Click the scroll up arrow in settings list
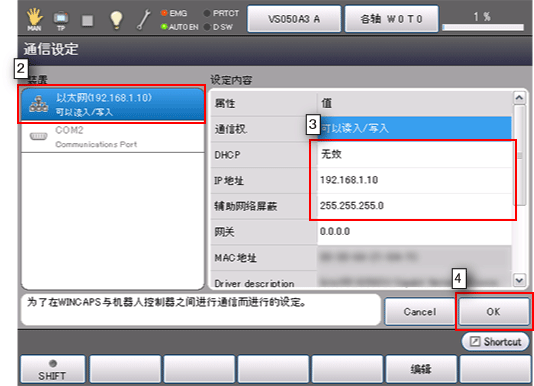 pyautogui.click(x=519, y=98)
